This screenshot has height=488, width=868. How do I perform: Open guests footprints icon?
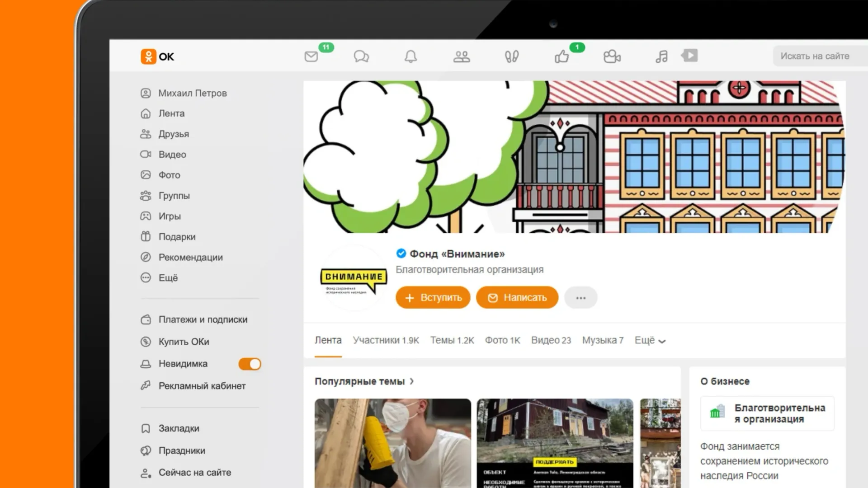(512, 56)
